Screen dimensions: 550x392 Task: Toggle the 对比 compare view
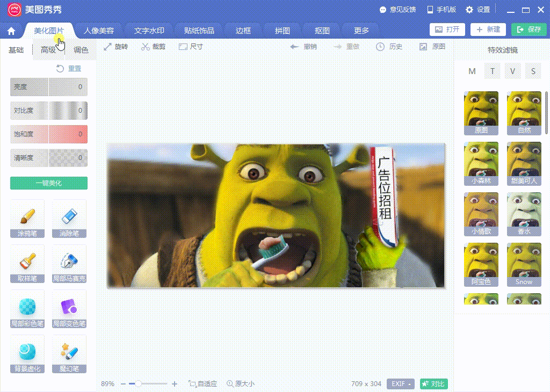(433, 384)
